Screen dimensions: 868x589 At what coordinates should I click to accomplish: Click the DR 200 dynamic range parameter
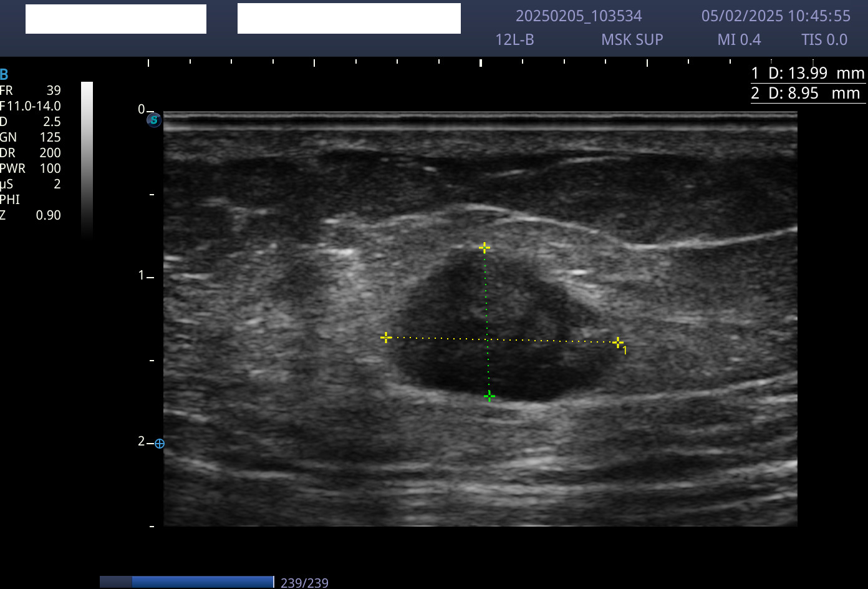click(31, 153)
